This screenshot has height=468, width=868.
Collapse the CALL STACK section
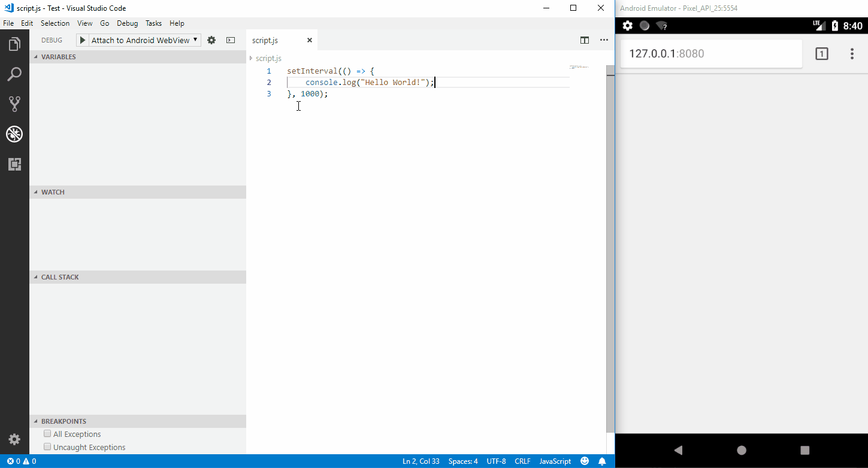coord(138,277)
